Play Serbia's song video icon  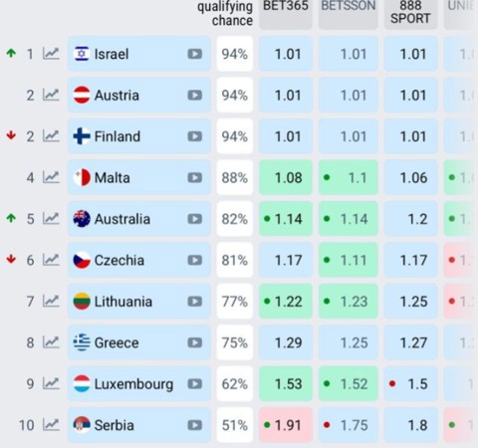pyautogui.click(x=195, y=425)
